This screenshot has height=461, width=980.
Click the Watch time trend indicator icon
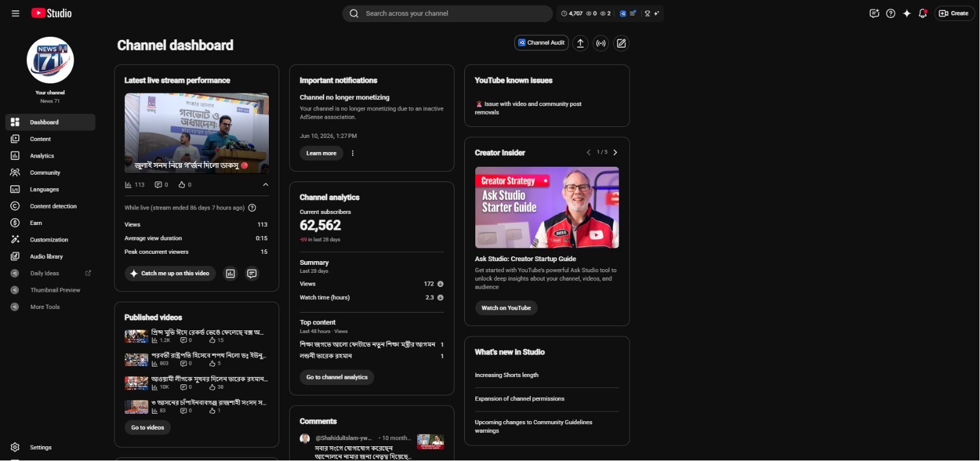click(440, 297)
